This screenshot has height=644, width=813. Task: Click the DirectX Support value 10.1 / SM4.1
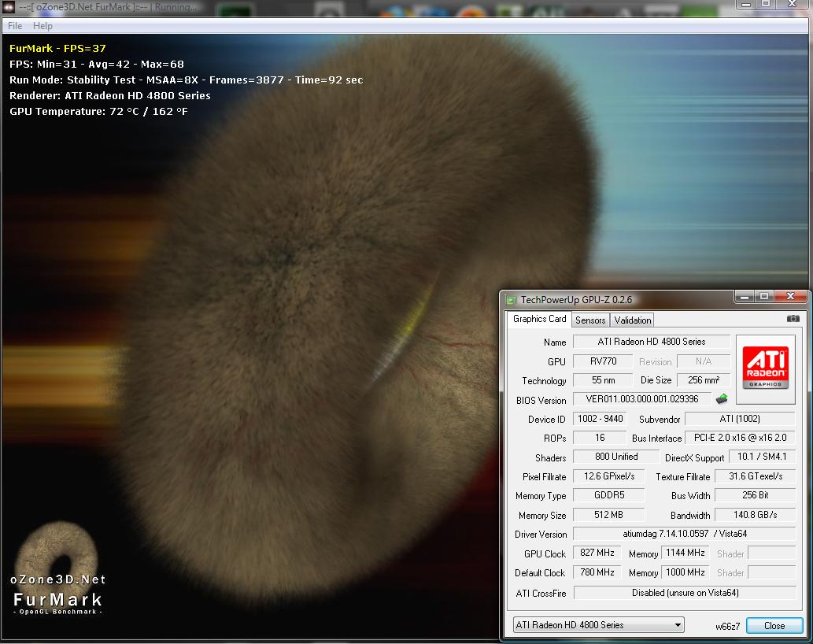point(762,457)
